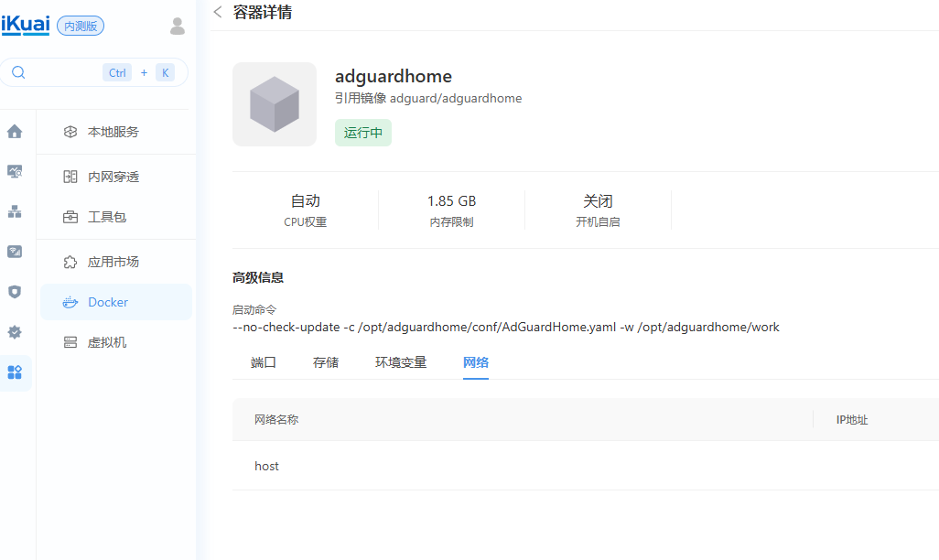This screenshot has width=939, height=560.
Task: Select the host network row
Action: point(586,466)
